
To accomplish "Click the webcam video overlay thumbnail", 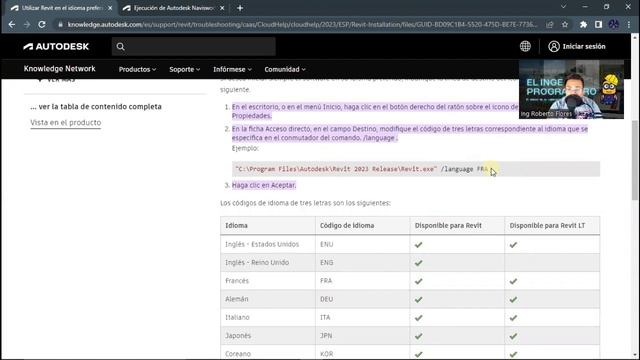I will tap(571, 89).
